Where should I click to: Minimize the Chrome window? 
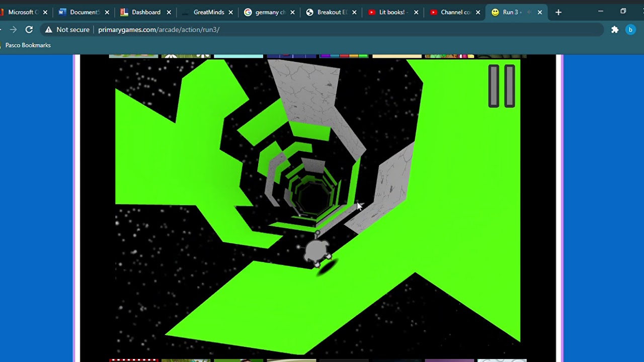(600, 11)
